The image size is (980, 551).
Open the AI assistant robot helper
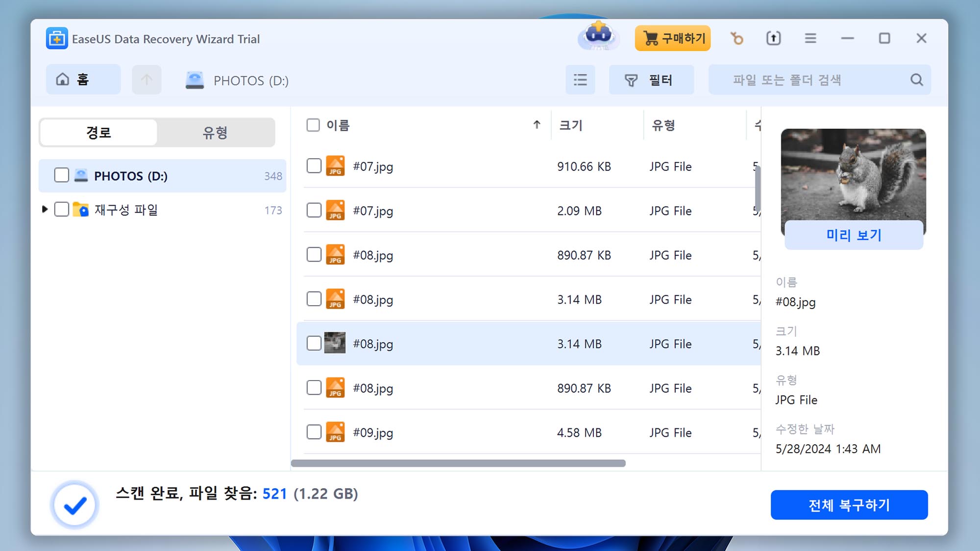[x=598, y=38]
